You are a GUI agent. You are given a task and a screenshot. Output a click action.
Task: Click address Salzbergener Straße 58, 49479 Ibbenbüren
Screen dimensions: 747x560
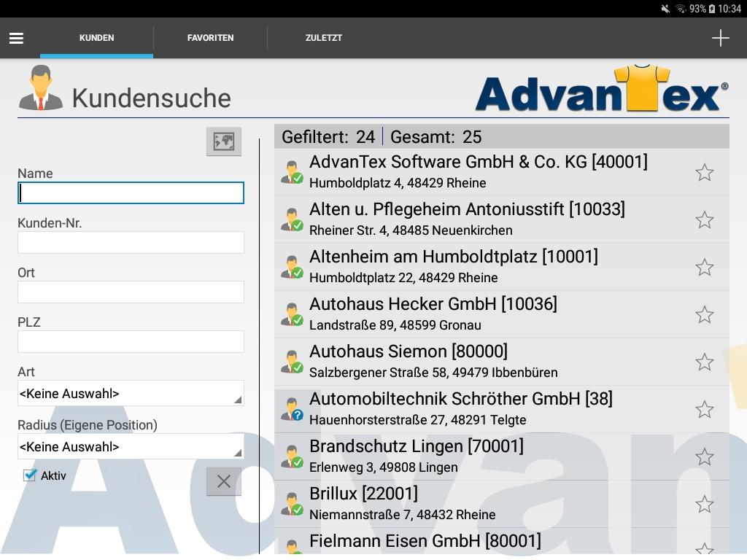(433, 373)
